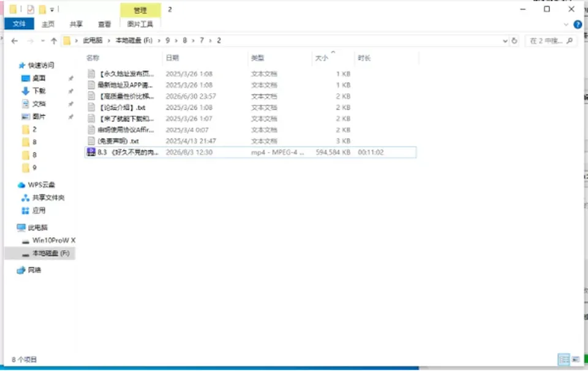Sort files by the 类型 column header
588x371 pixels.
coord(258,58)
